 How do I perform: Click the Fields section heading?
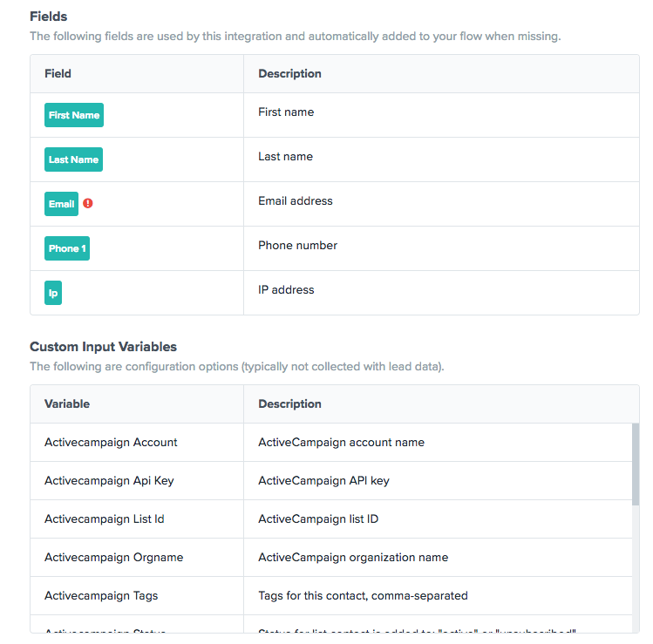pyautogui.click(x=48, y=17)
